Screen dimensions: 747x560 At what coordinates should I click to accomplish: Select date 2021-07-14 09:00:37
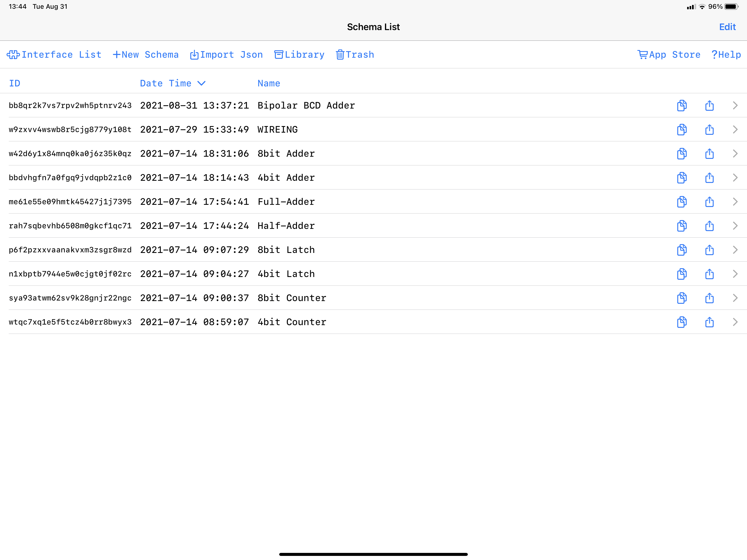(194, 298)
